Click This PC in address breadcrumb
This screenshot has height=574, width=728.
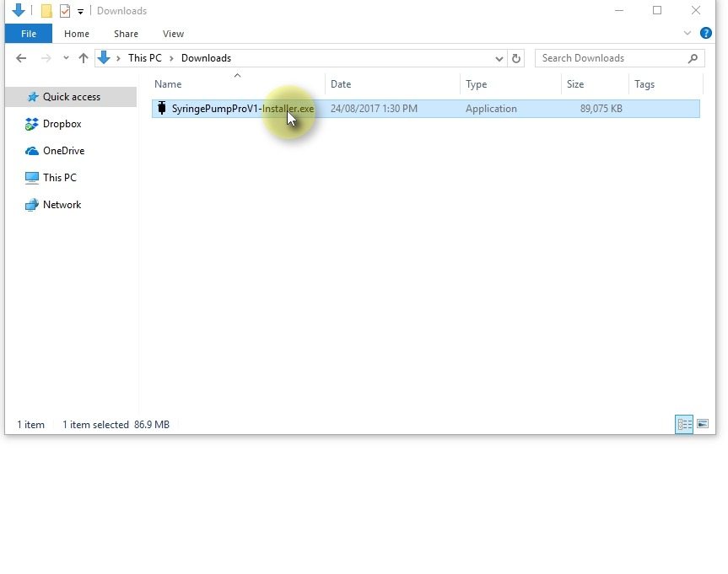(x=145, y=58)
